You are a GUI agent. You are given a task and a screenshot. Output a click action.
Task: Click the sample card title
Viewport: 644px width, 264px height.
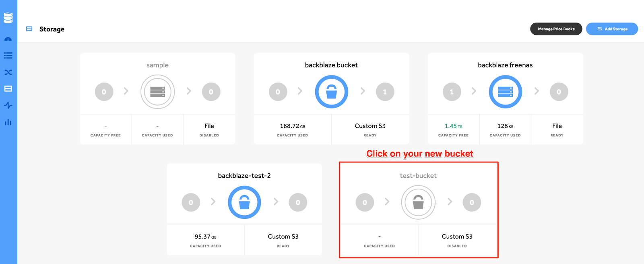pos(157,65)
